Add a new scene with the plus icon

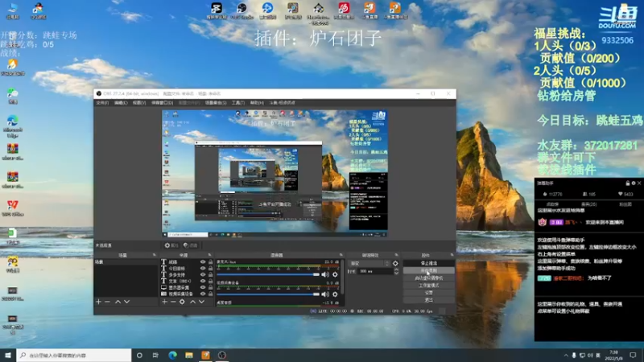click(x=98, y=302)
